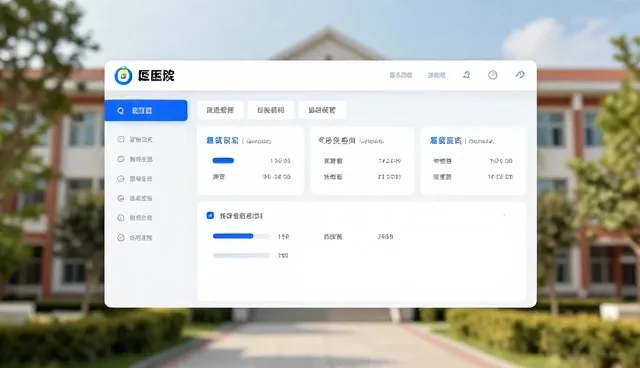
Task: Click the blue progress bar in the lower panel
Action: point(233,236)
